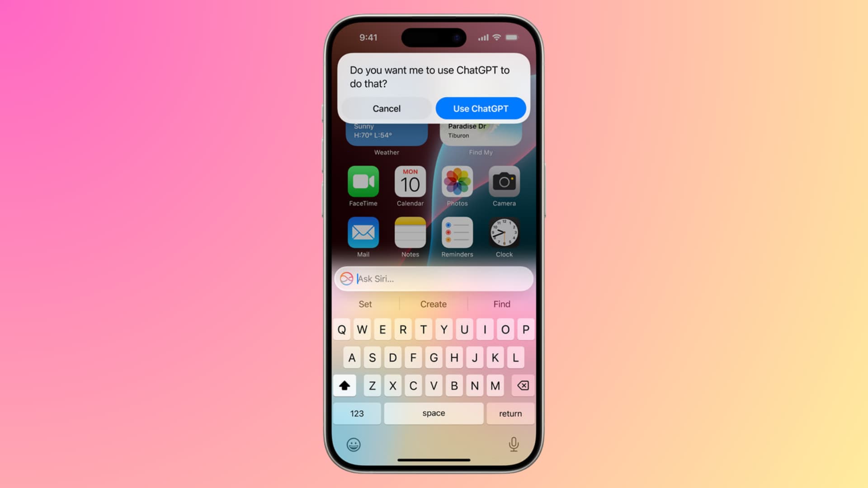Select the Create suggestion tab

click(434, 304)
